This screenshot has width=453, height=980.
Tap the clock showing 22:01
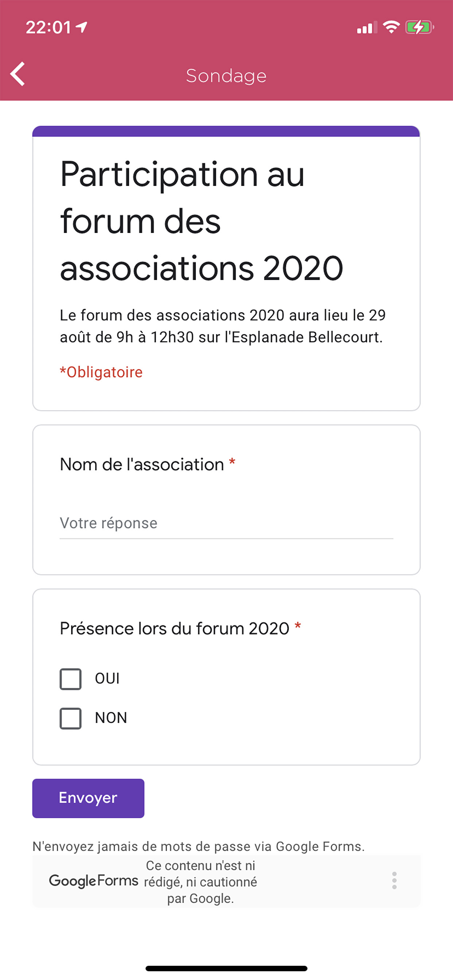click(49, 27)
